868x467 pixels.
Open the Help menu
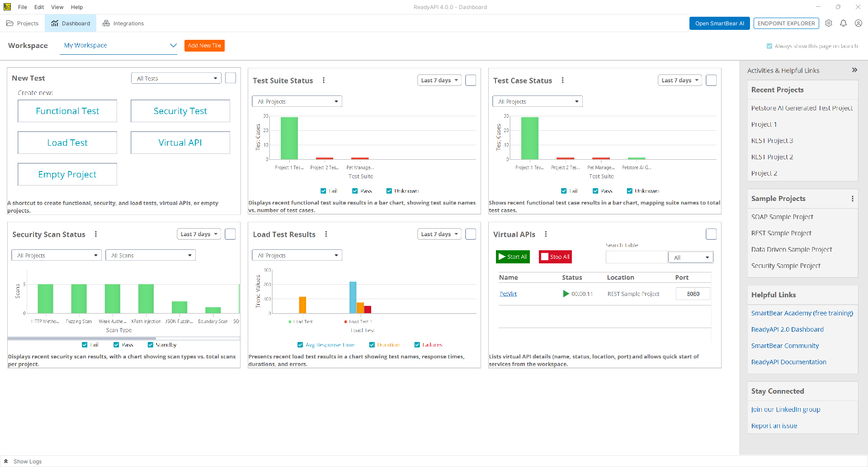(x=77, y=7)
